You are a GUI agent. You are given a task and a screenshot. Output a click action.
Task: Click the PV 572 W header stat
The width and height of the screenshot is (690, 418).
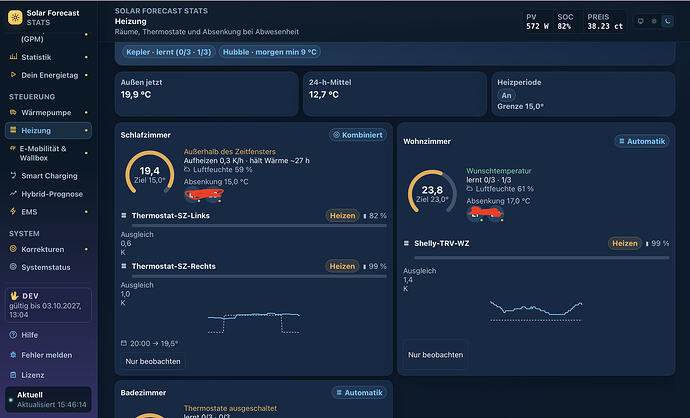(537, 22)
